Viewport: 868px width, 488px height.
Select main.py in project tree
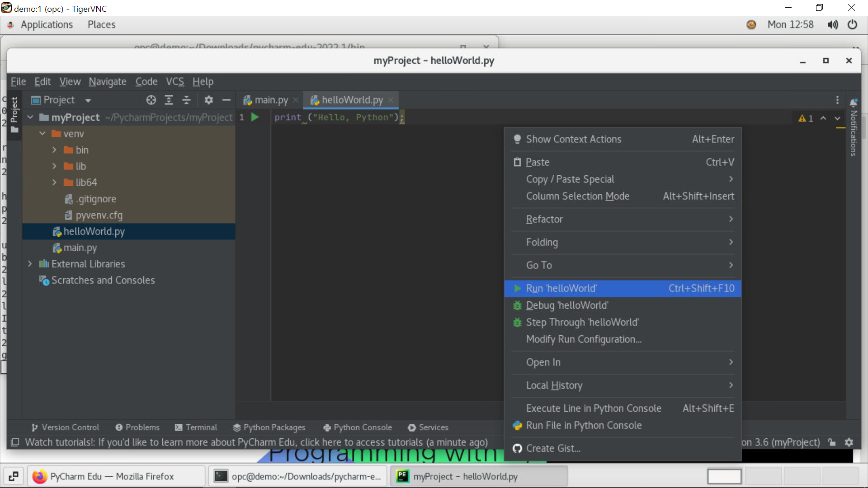(80, 248)
